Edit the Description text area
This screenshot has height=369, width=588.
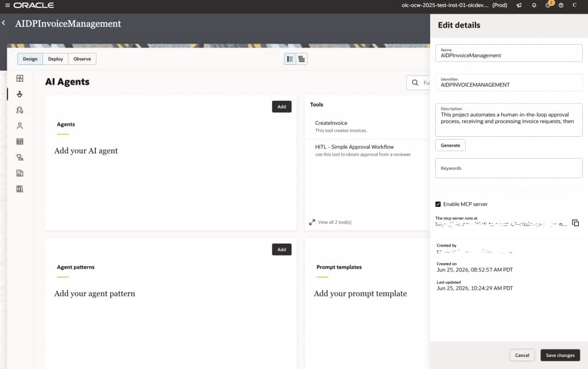point(509,120)
